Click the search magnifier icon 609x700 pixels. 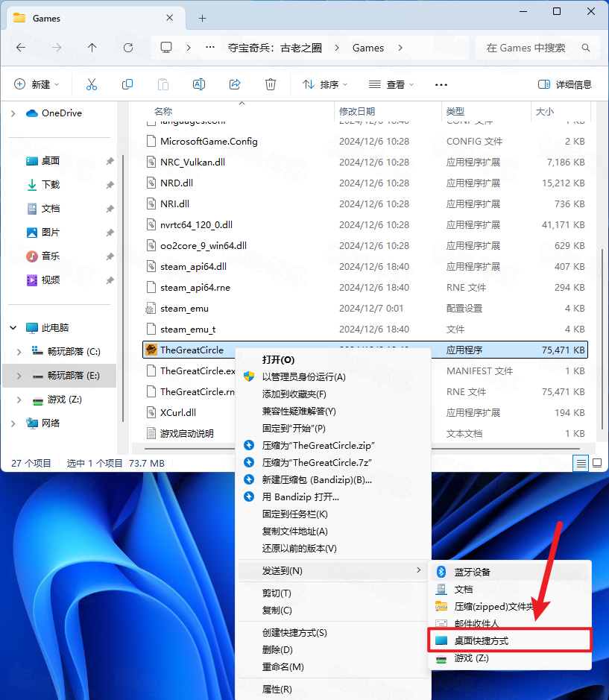pos(586,48)
